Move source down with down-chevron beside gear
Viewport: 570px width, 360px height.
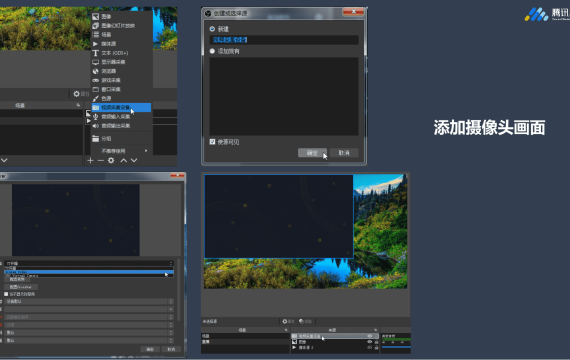pyautogui.click(x=134, y=160)
